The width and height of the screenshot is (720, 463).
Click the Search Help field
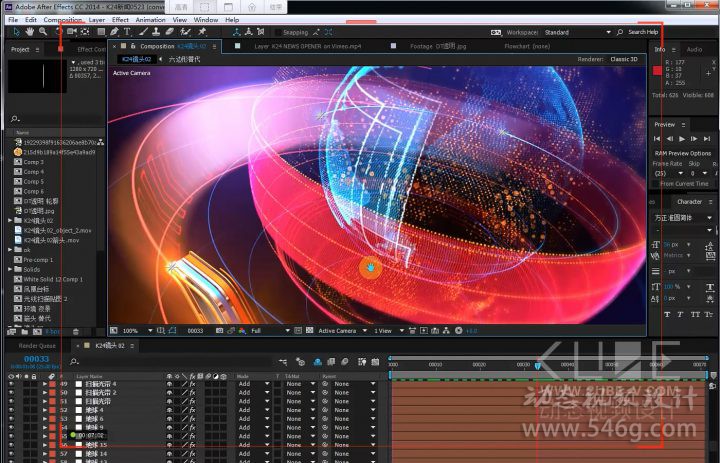[642, 32]
